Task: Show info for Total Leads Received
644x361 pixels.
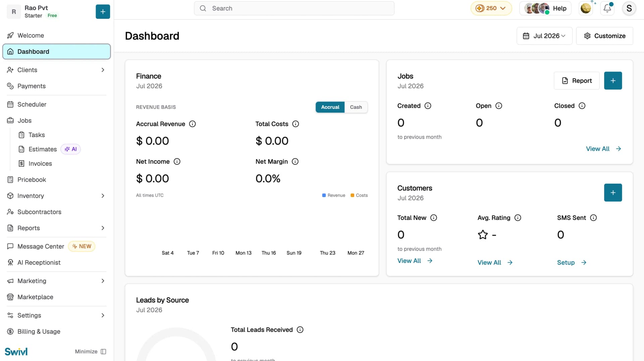Action: (300, 330)
